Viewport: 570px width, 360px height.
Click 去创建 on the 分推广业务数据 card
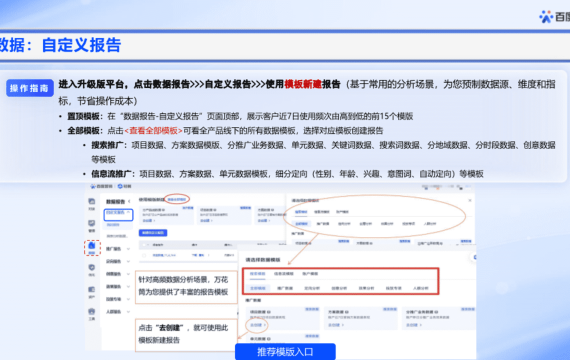coord(414,325)
